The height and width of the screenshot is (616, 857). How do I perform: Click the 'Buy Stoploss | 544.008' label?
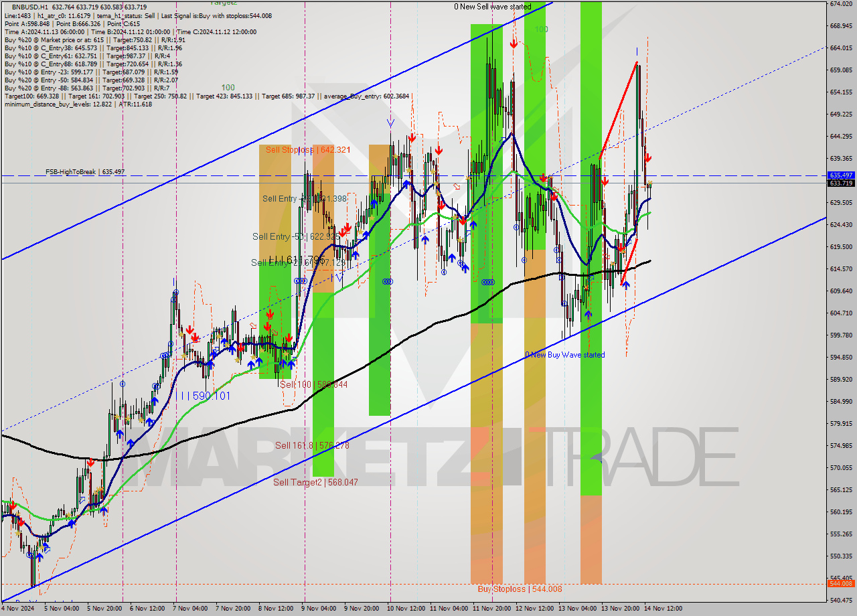pos(520,589)
